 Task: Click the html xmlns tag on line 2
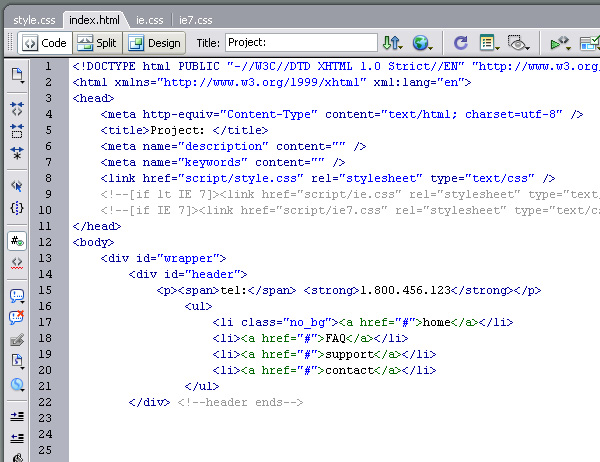[x=272, y=82]
